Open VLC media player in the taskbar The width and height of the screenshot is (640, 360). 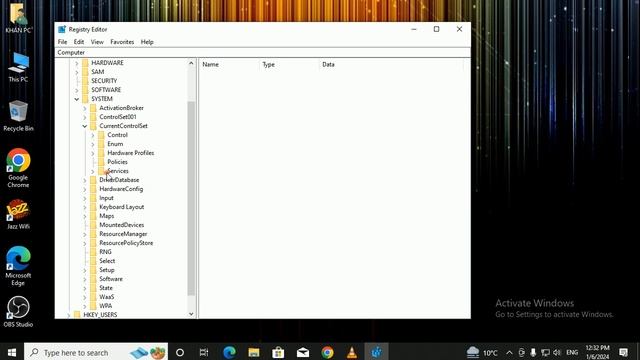coord(352,352)
